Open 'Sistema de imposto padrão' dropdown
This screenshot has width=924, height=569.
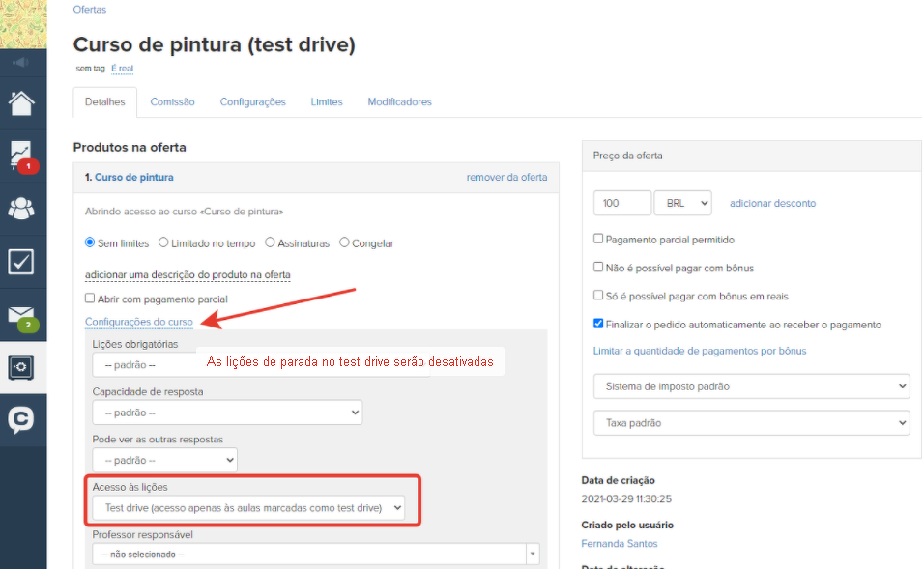tap(751, 386)
